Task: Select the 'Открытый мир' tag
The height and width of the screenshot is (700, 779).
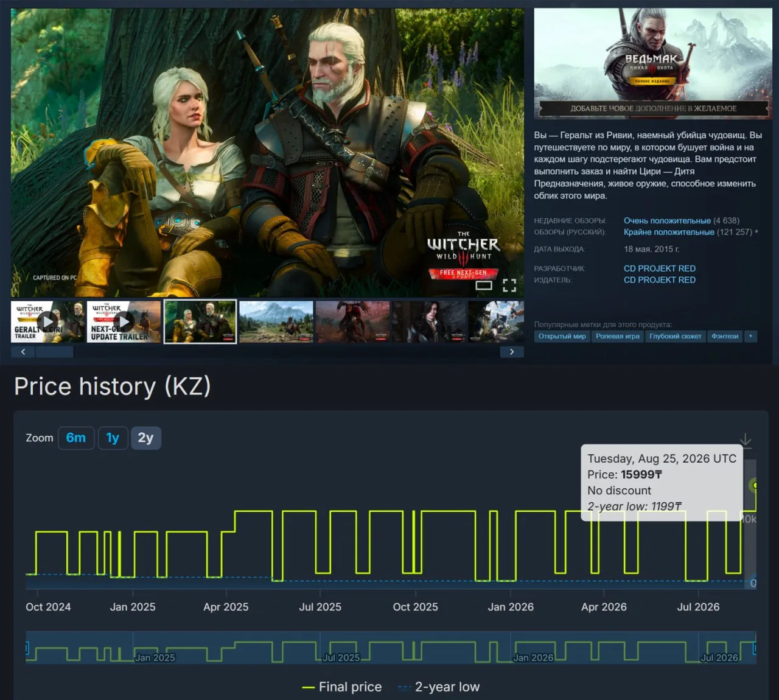Action: tap(562, 336)
